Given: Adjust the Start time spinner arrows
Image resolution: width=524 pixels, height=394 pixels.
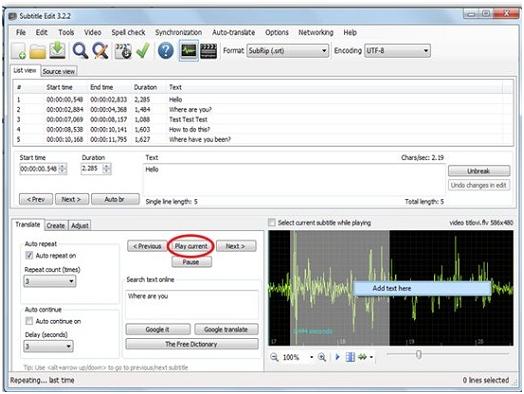Looking at the screenshot, I should pos(62,169).
